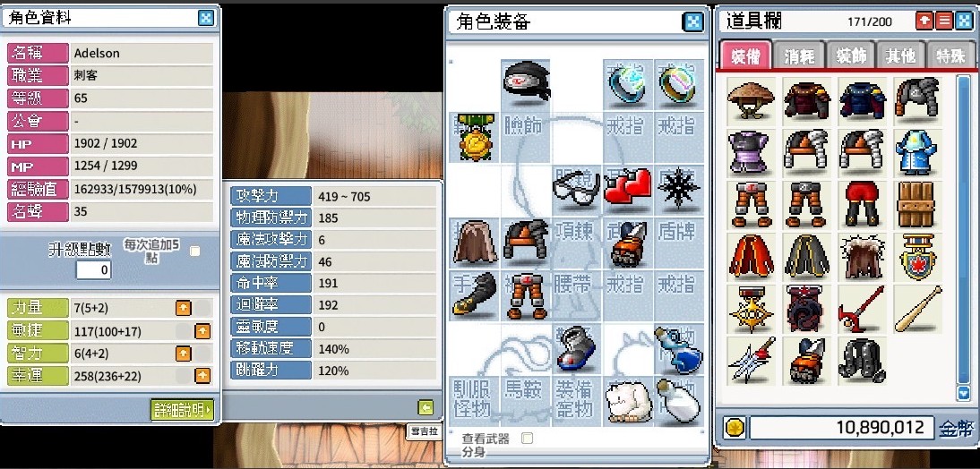Select the red maple leaf medal in inventory
Image resolution: width=980 pixels, height=469 pixels.
917,256
